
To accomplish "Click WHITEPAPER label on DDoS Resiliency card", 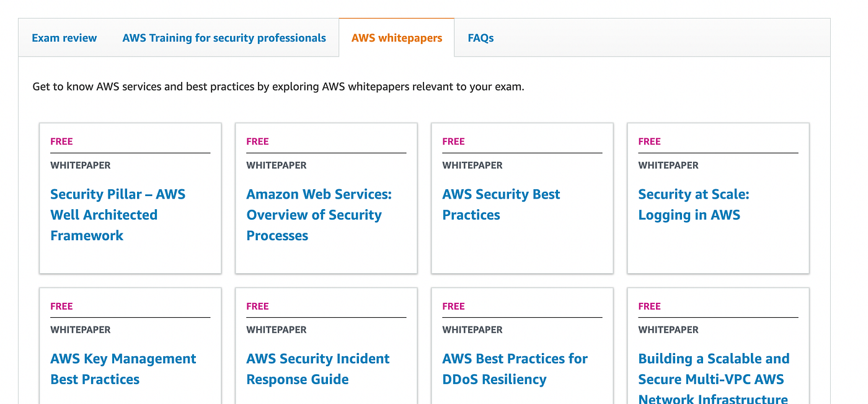I will (472, 330).
